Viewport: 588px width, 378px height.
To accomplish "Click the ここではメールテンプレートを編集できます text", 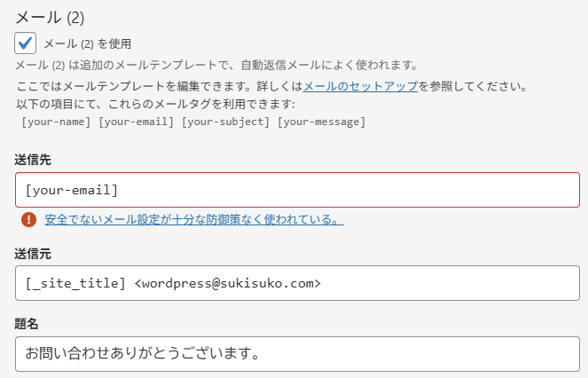I will pyautogui.click(x=160, y=87).
